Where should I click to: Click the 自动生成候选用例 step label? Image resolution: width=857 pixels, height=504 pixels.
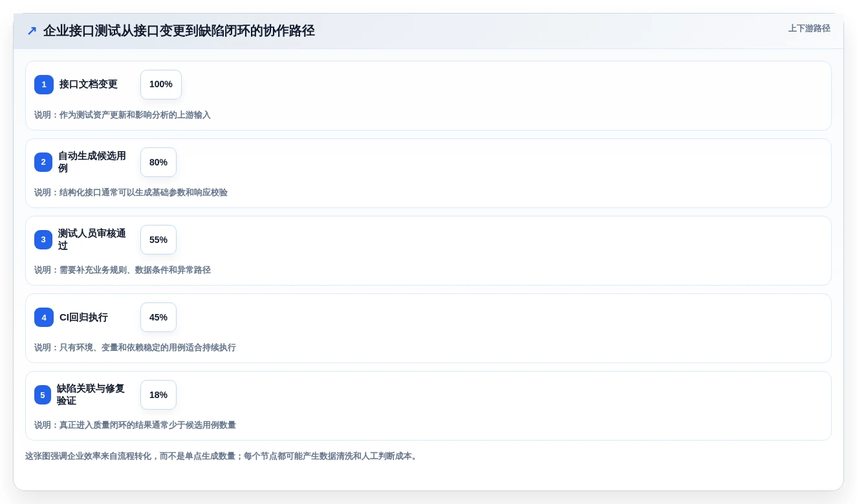point(92,162)
